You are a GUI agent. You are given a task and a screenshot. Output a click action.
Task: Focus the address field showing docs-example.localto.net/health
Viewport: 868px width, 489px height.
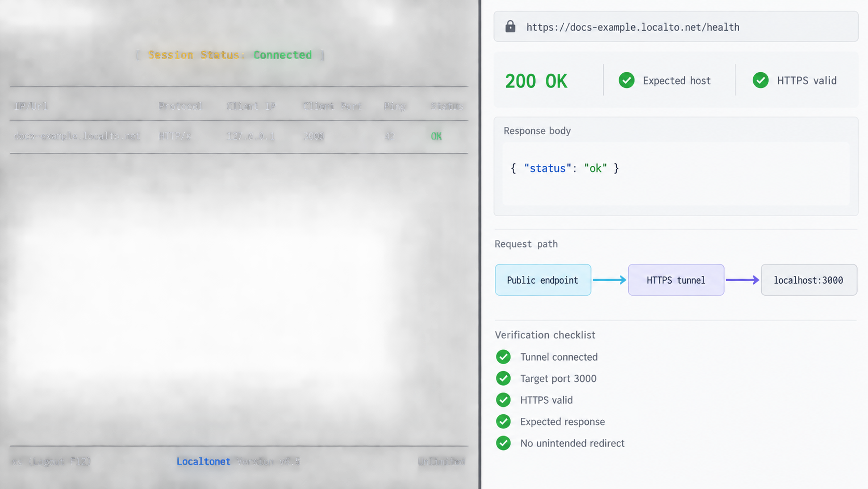tap(676, 27)
